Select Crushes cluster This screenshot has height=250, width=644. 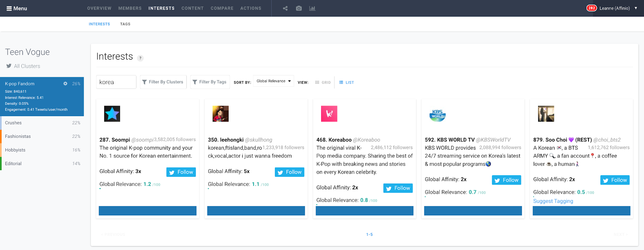click(x=42, y=123)
